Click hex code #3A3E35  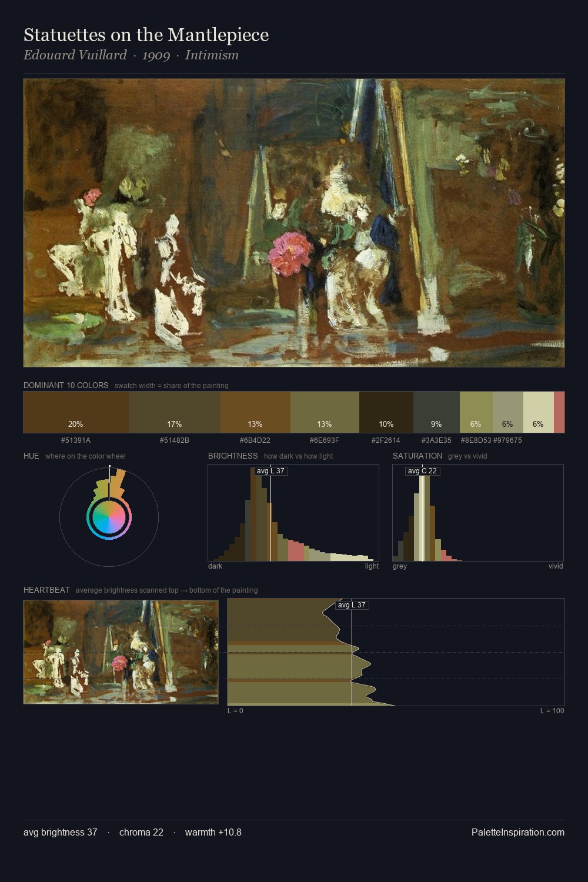[x=436, y=440]
